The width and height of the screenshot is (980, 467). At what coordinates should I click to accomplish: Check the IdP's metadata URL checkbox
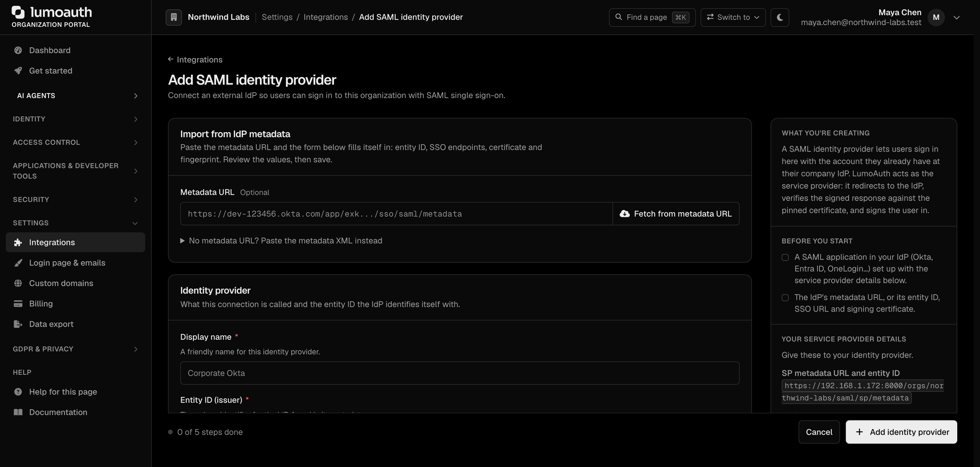pos(785,298)
